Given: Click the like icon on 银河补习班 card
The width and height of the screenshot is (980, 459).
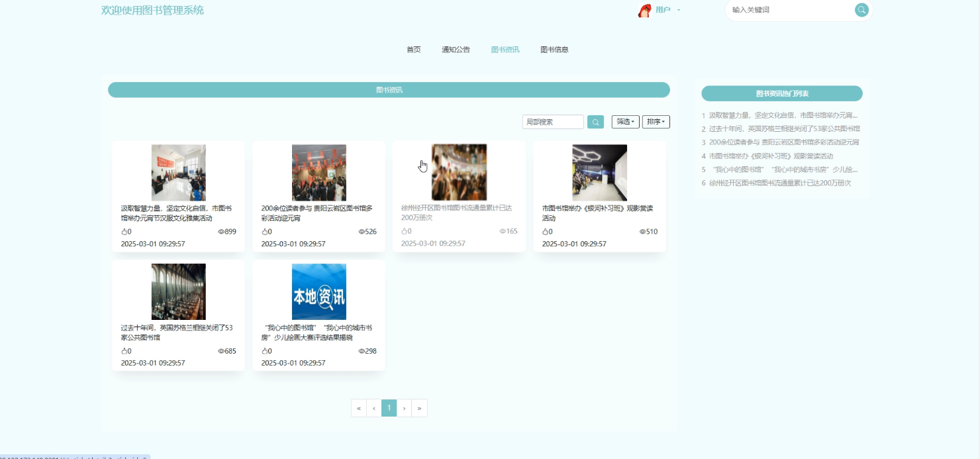Looking at the screenshot, I should point(545,232).
